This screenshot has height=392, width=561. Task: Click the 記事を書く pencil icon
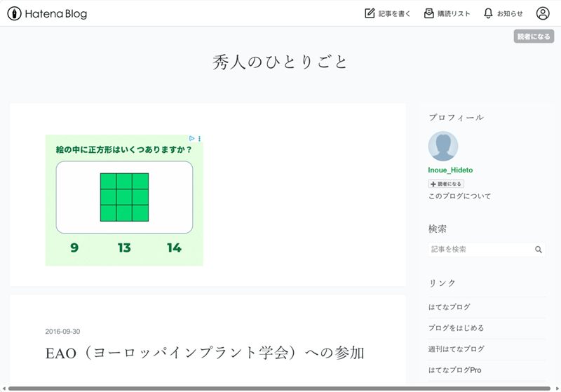(370, 13)
